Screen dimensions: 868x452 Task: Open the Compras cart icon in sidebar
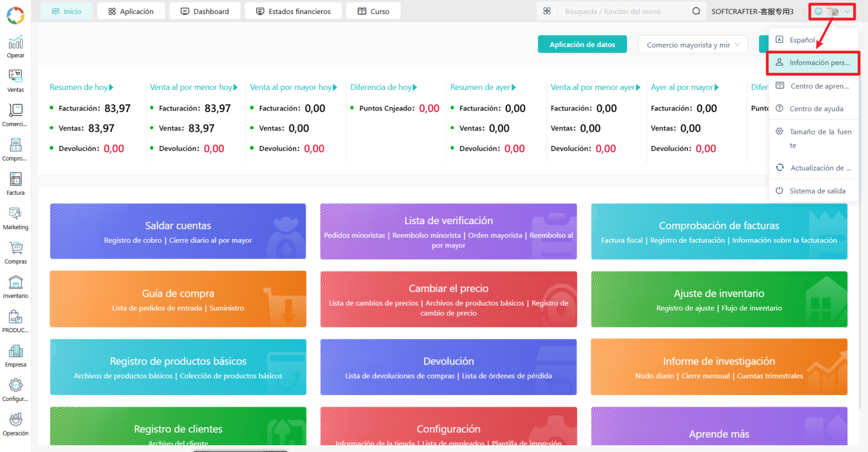16,253
